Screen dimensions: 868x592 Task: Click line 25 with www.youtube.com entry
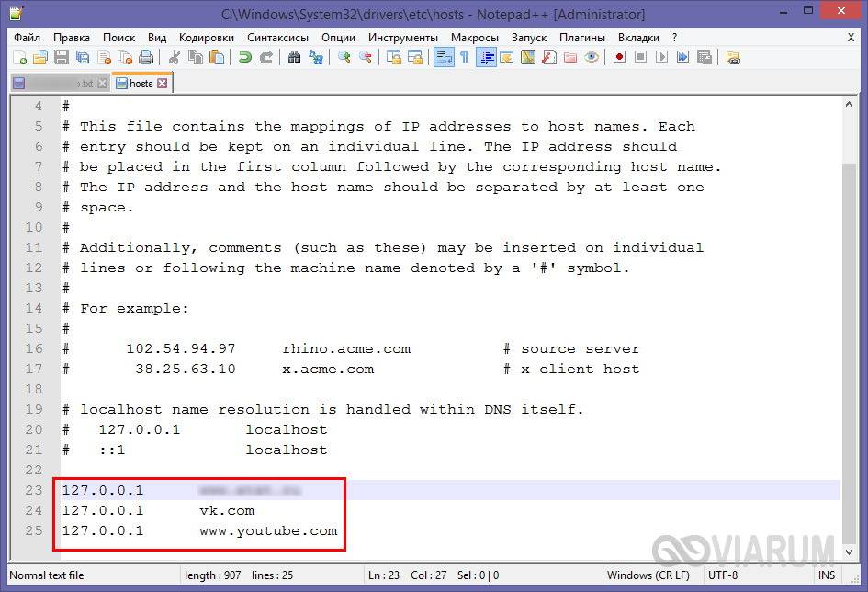pyautogui.click(x=268, y=530)
